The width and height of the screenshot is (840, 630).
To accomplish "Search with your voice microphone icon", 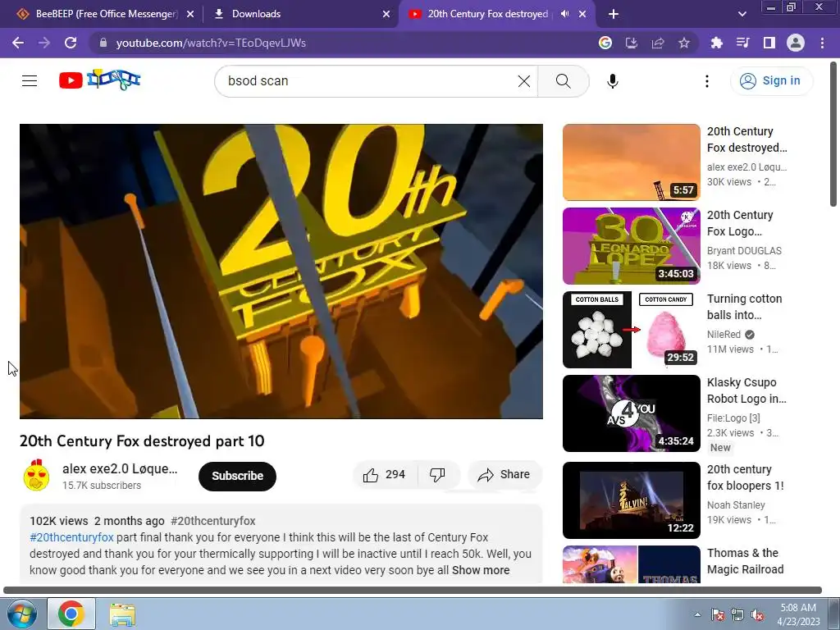I will click(612, 81).
